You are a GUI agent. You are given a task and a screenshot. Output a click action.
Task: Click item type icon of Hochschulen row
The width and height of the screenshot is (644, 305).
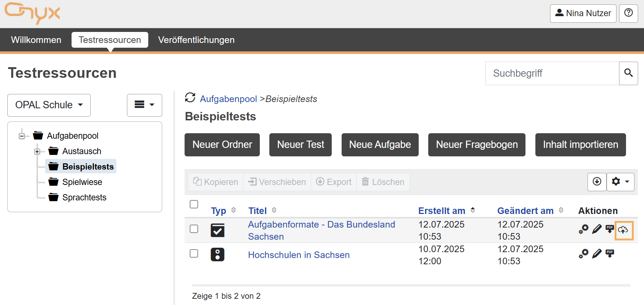(x=218, y=254)
